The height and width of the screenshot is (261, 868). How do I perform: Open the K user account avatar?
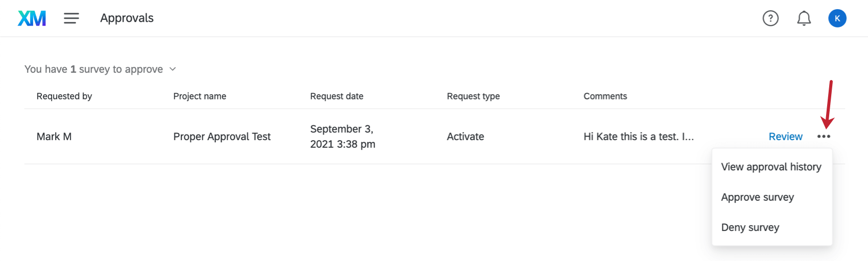coord(837,18)
